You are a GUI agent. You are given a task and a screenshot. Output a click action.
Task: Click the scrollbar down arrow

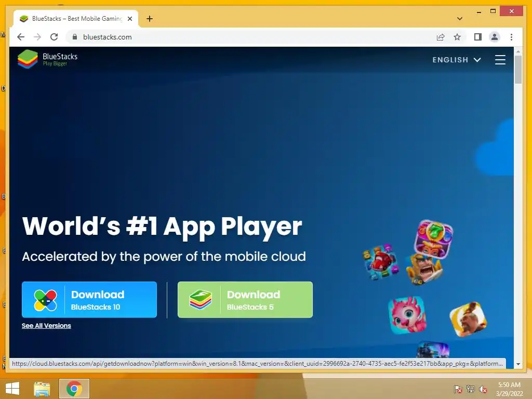[518, 364]
